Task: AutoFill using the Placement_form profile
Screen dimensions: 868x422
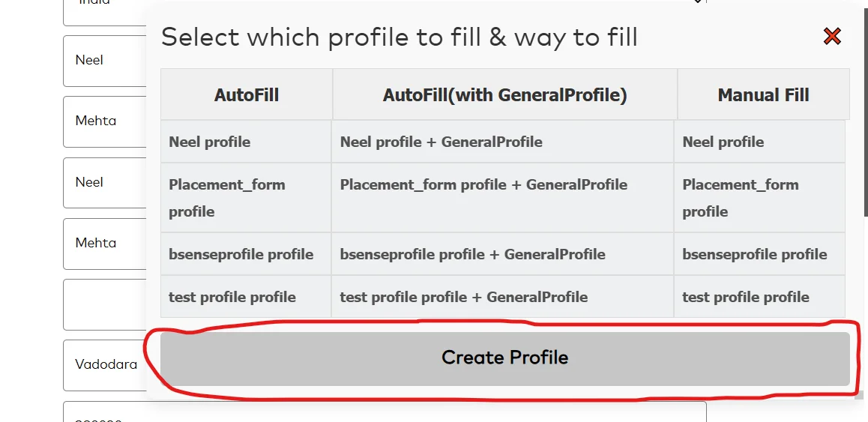Action: [226, 198]
